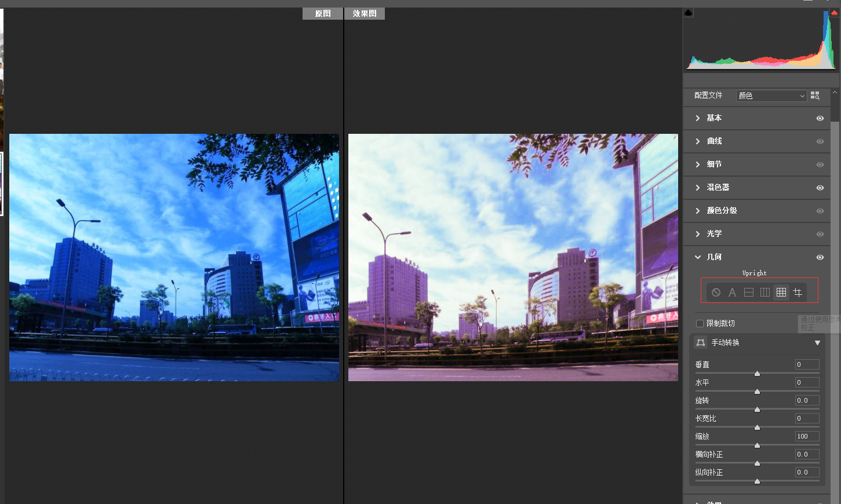Switch to the 原图 view tab
The height and width of the screenshot is (504, 841).
[x=323, y=13]
